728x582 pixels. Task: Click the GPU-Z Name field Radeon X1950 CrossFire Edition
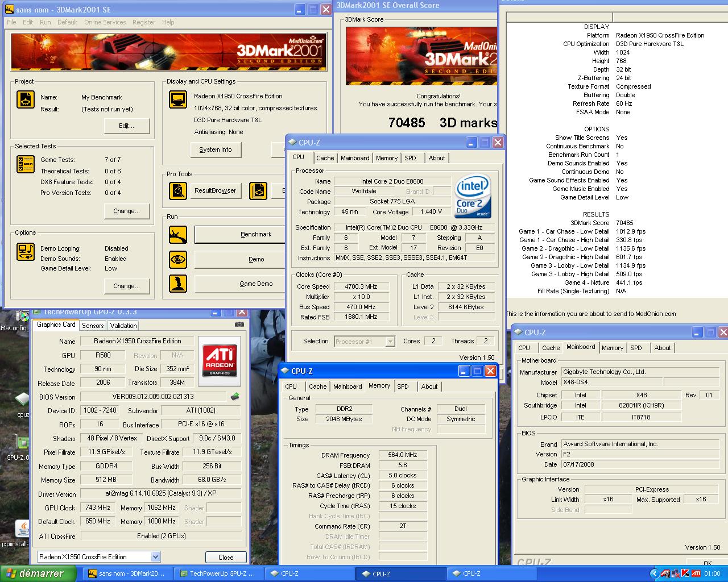[x=137, y=341]
